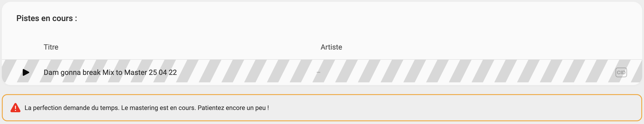
Task: Click "Le mastering est en cours" sentence
Action: 158,108
